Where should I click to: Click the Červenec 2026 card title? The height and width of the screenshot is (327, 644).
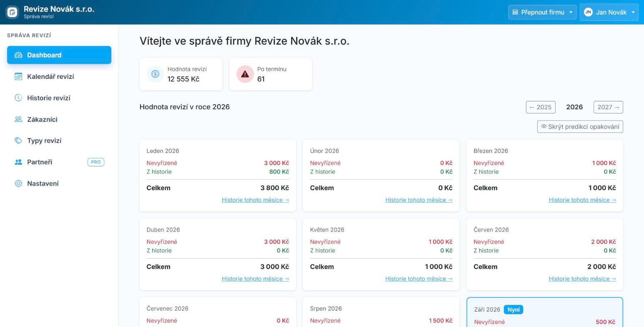tap(167, 309)
